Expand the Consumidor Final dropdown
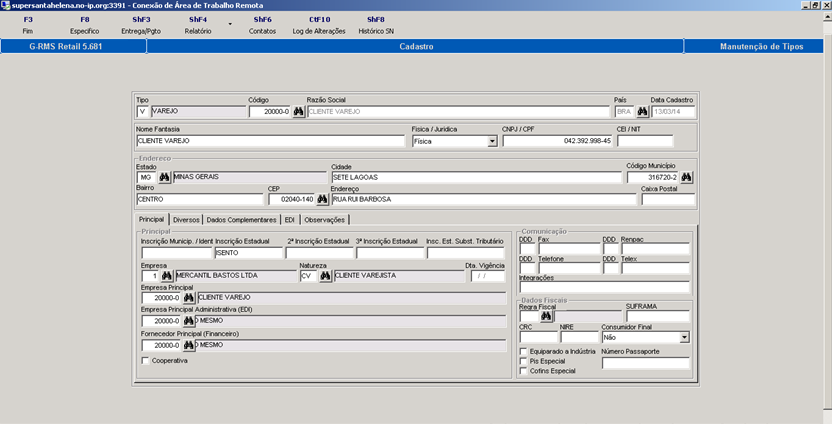832x424 pixels. pos(684,337)
